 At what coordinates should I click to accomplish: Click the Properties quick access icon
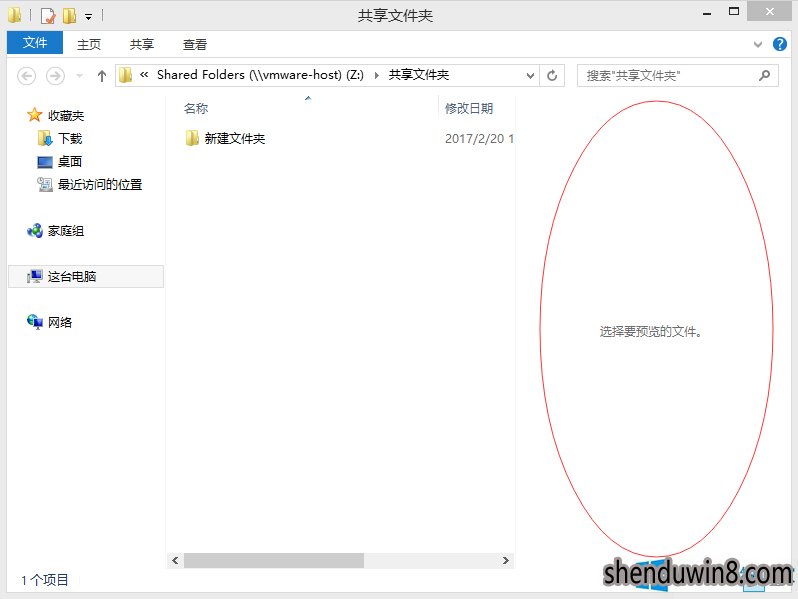(x=47, y=16)
